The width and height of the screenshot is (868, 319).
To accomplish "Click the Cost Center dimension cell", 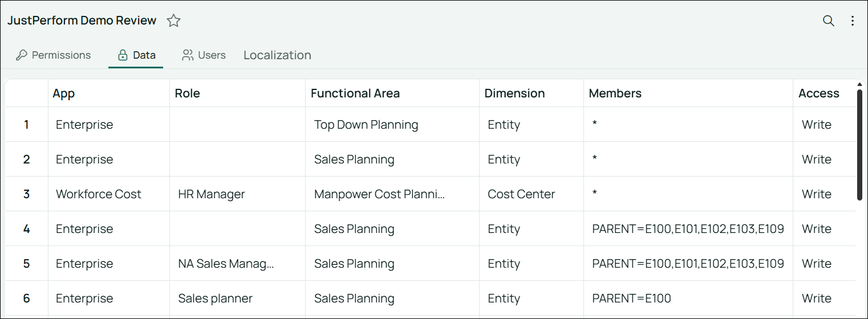I will point(532,194).
